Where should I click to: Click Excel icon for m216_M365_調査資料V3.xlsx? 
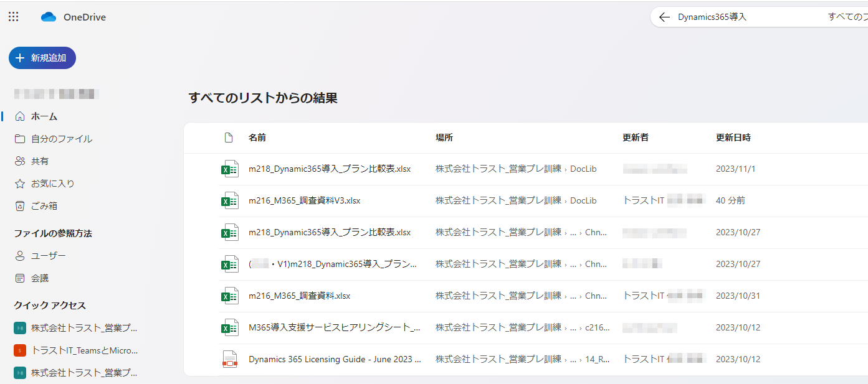[x=231, y=200]
